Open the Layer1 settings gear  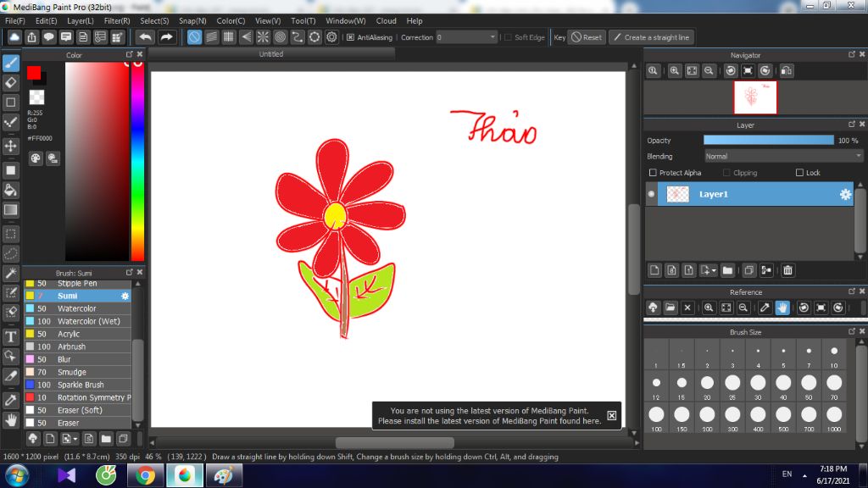[x=845, y=194]
